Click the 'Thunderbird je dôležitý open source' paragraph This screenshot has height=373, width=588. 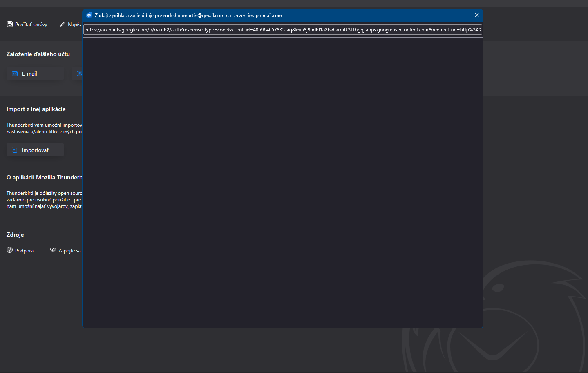pos(45,200)
